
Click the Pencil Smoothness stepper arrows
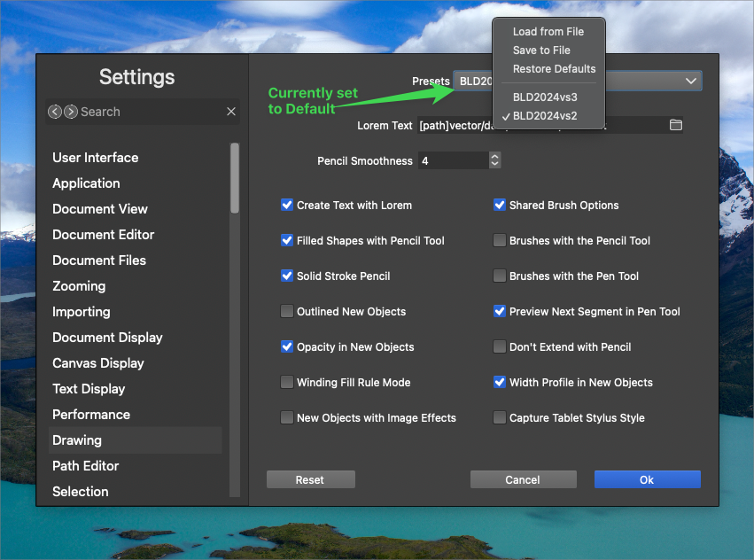(x=494, y=160)
